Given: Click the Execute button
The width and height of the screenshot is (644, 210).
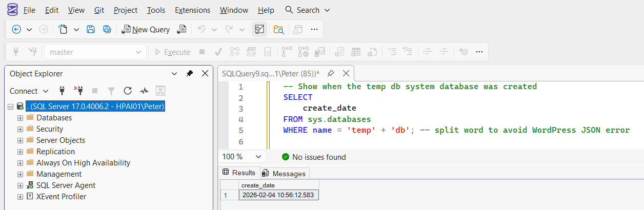Looking at the screenshot, I should click(x=172, y=52).
